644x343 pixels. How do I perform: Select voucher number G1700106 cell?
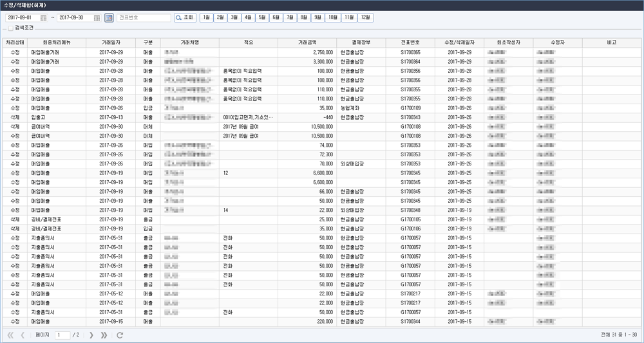410,228
